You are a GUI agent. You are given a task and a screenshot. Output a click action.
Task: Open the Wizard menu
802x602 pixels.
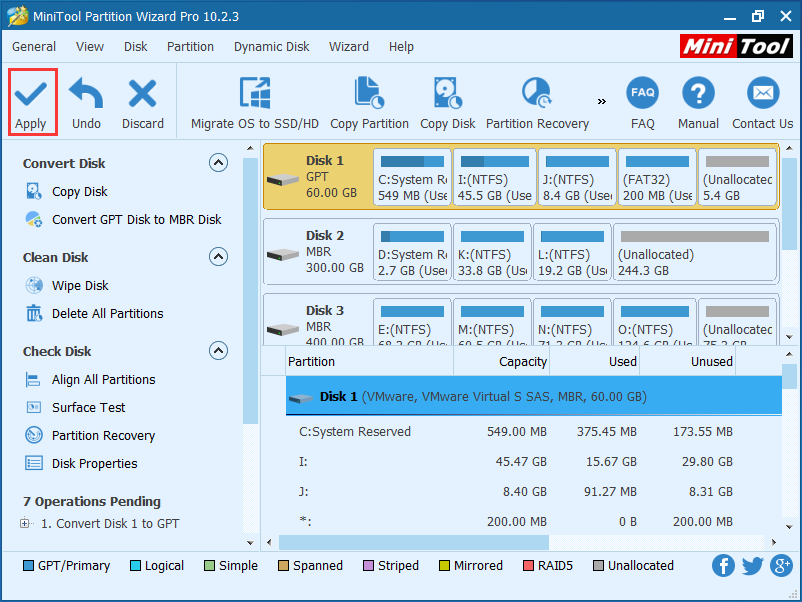tap(349, 47)
